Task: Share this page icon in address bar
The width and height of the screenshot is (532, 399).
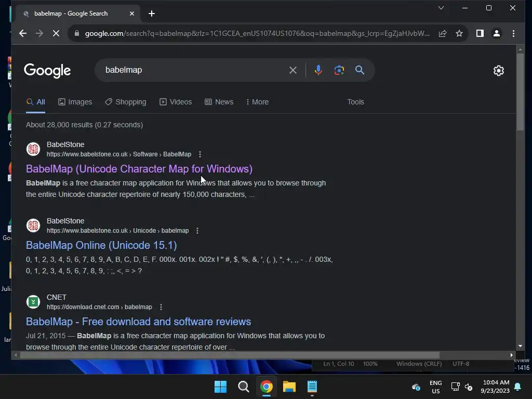Action: (x=443, y=33)
